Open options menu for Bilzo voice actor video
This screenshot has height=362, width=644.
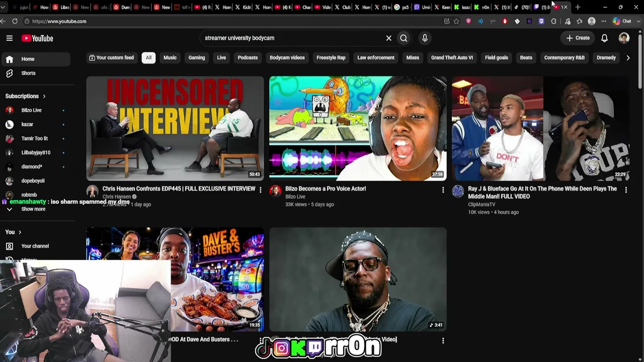click(x=443, y=190)
